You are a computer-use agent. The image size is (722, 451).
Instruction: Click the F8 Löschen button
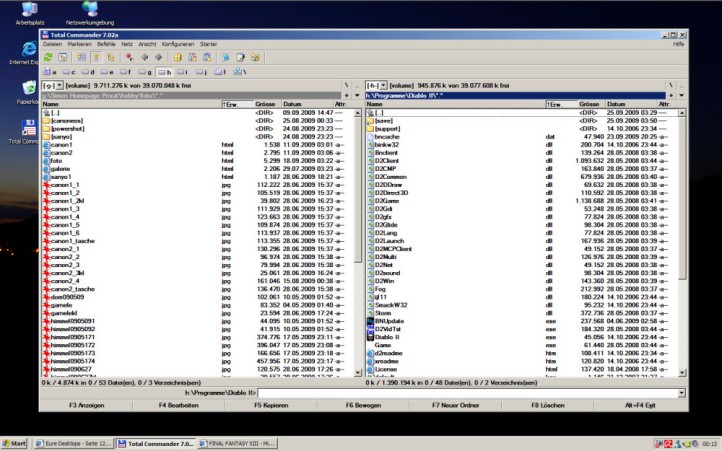pos(548,405)
